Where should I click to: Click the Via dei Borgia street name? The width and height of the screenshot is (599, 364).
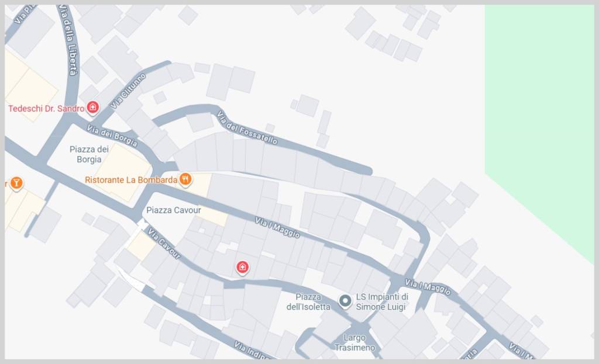click(112, 136)
